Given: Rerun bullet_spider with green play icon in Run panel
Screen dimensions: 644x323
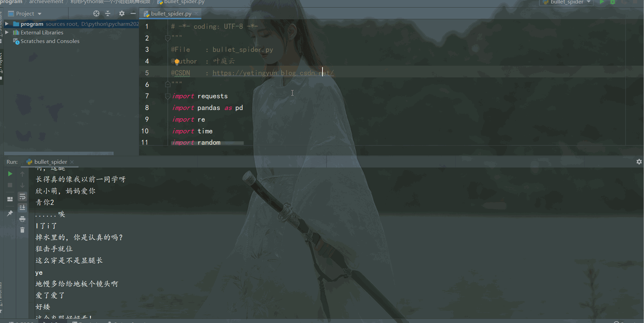Looking at the screenshot, I should point(10,174).
